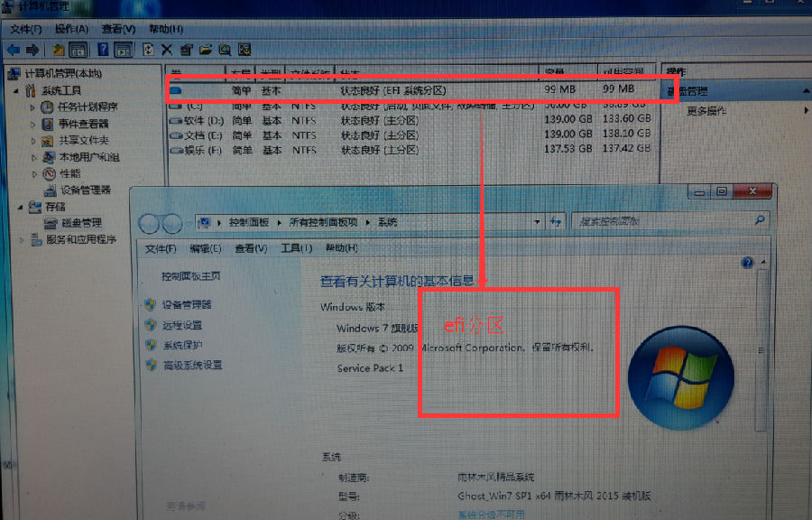Expand the 更多操作 submenu arrow
Screen dimensions: 812x520
(x=806, y=110)
